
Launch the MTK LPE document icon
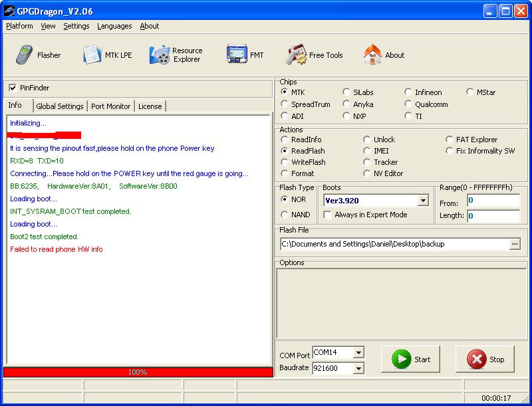92,54
